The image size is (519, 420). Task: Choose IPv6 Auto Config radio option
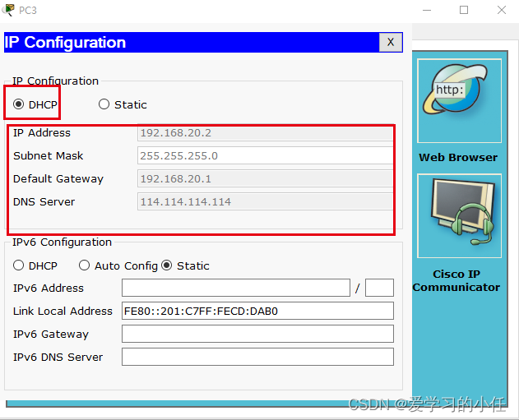(x=84, y=265)
